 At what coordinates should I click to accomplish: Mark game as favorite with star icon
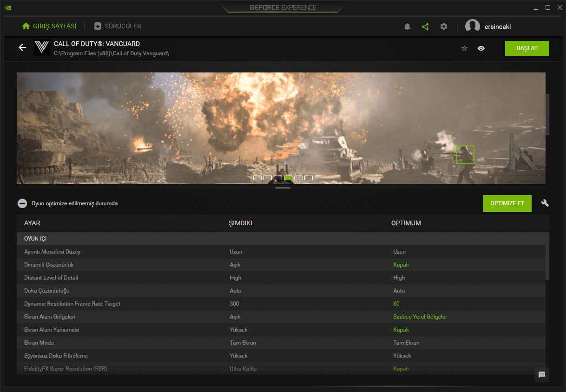pyautogui.click(x=464, y=48)
